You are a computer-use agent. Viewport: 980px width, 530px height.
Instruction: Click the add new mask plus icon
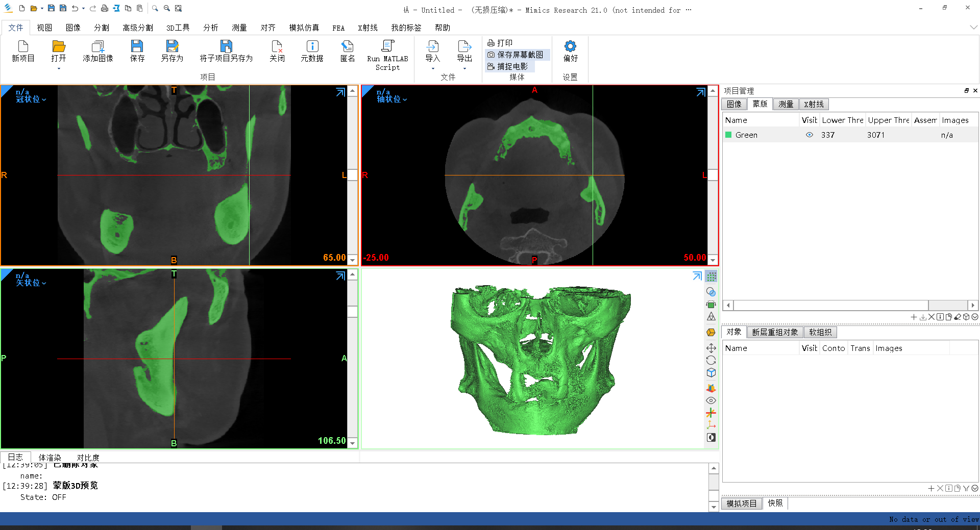point(914,317)
